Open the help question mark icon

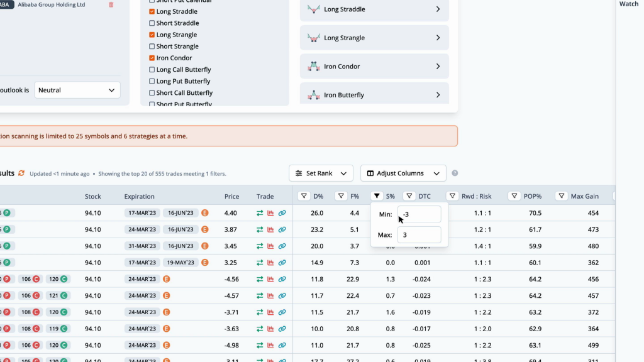tap(455, 173)
